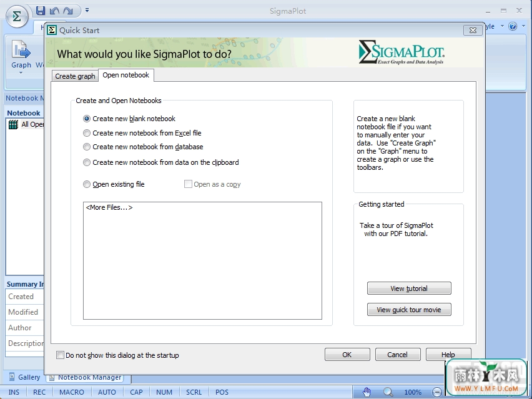Click the SigmaPlot logo banner
This screenshot has width=532, height=399.
401,52
